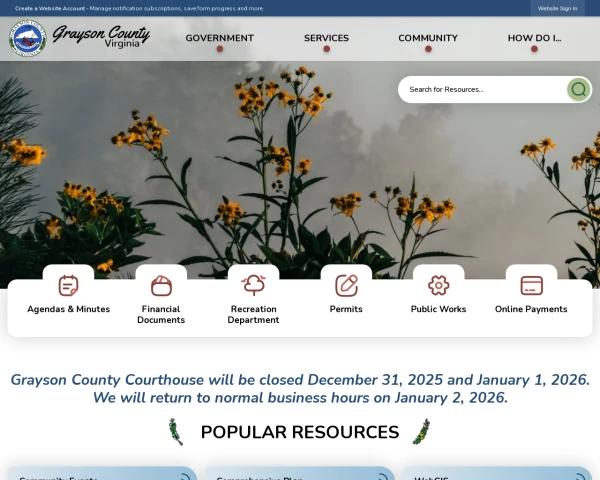The image size is (600, 480).
Task: Select the Permits label link
Action: (x=346, y=309)
